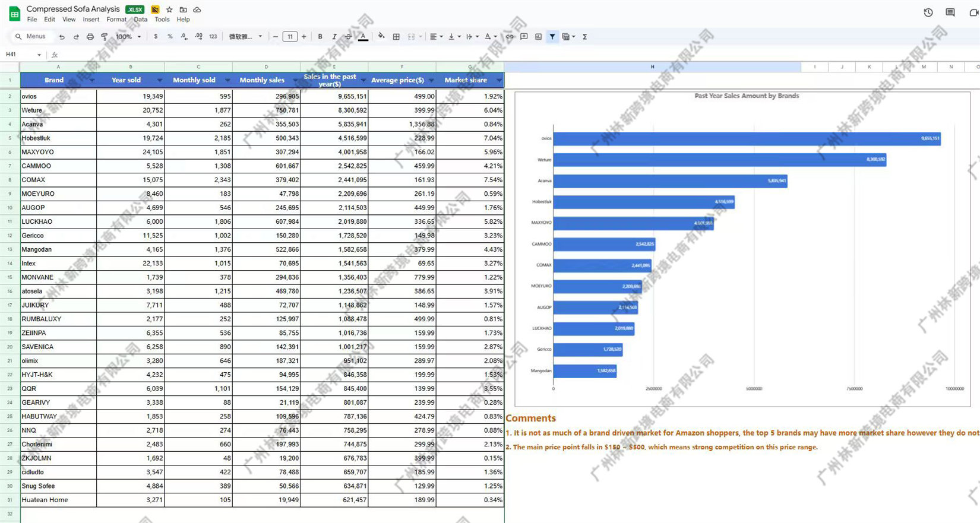Open the borders tool in toolbar
980x523 pixels.
396,37
